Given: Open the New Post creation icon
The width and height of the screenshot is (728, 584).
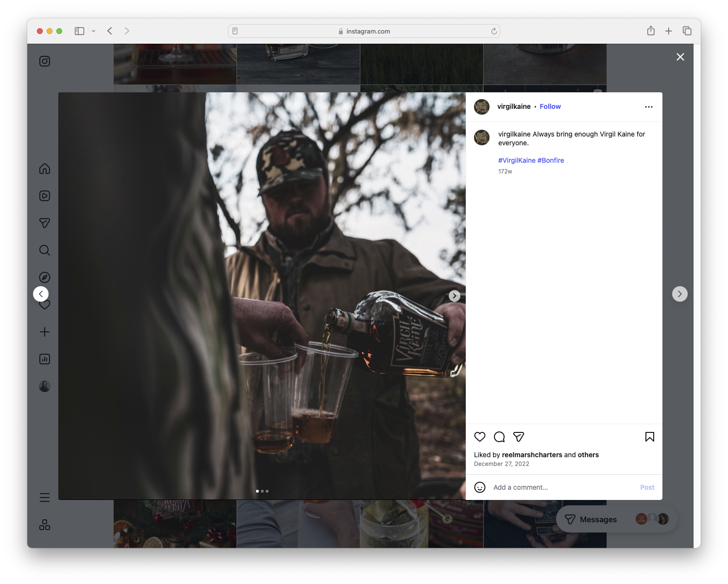Looking at the screenshot, I should click(44, 332).
